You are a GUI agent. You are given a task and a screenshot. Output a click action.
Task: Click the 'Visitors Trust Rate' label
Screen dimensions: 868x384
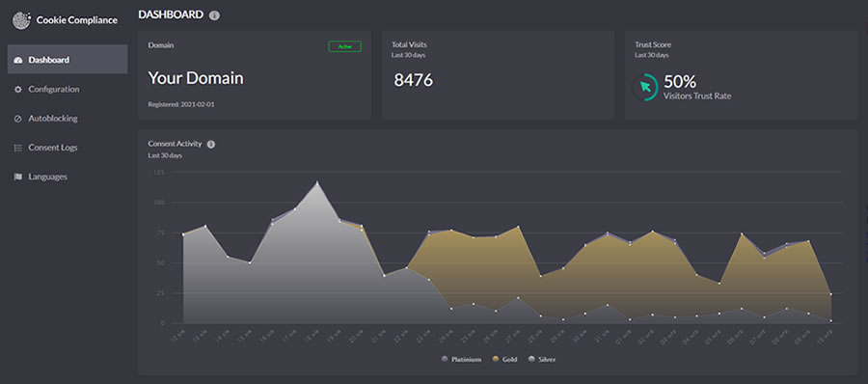(x=697, y=96)
